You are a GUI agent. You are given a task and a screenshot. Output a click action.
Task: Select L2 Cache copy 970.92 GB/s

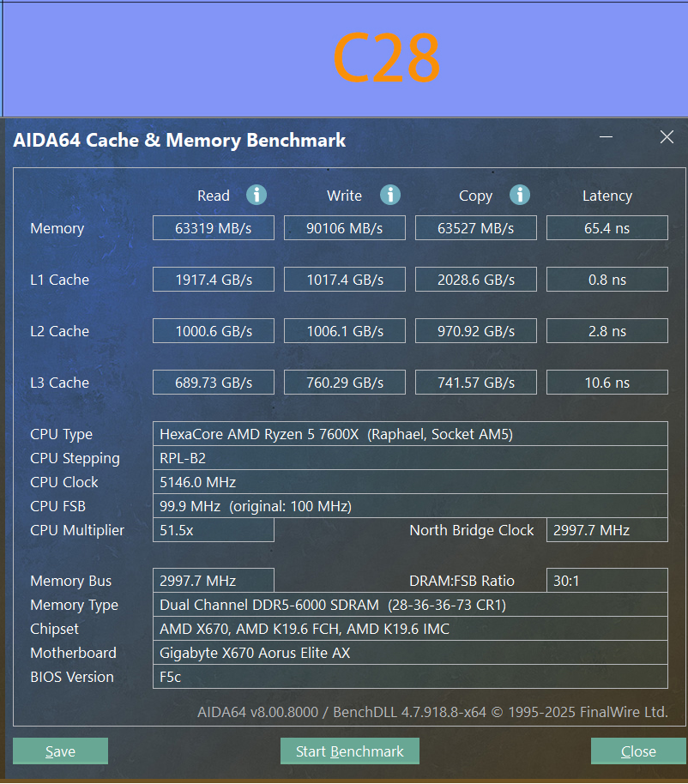click(476, 331)
